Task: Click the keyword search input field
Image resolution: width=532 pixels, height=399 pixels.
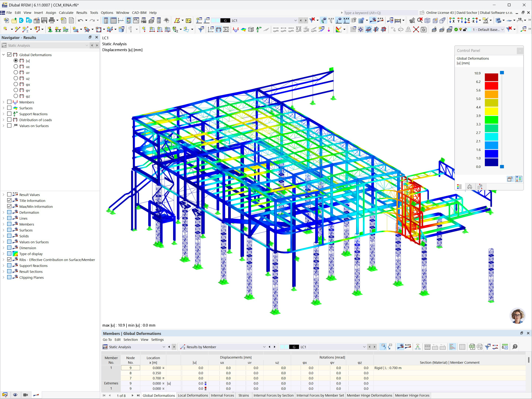Action: (x=380, y=13)
